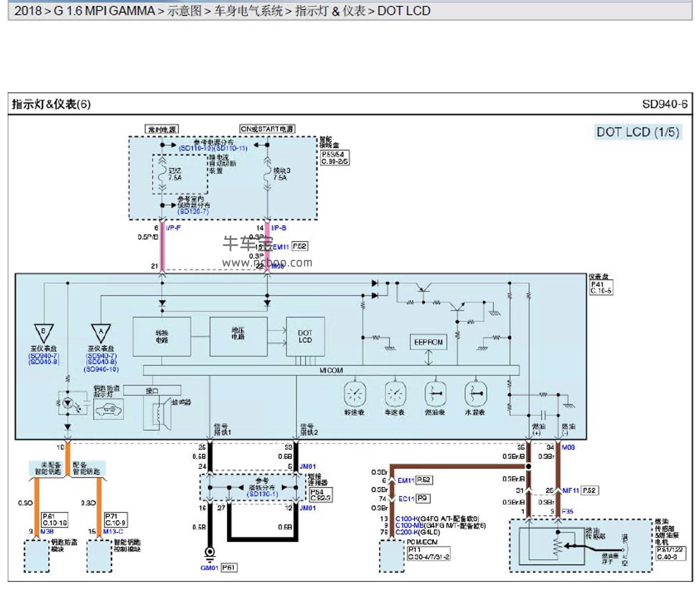Follow the SD120-7 interior fuse reference

tap(193, 212)
